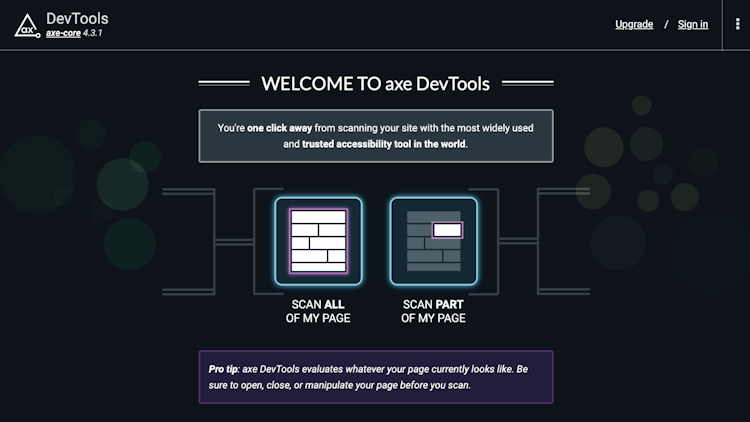Click the Upgrade link
750x422 pixels.
pyautogui.click(x=634, y=24)
